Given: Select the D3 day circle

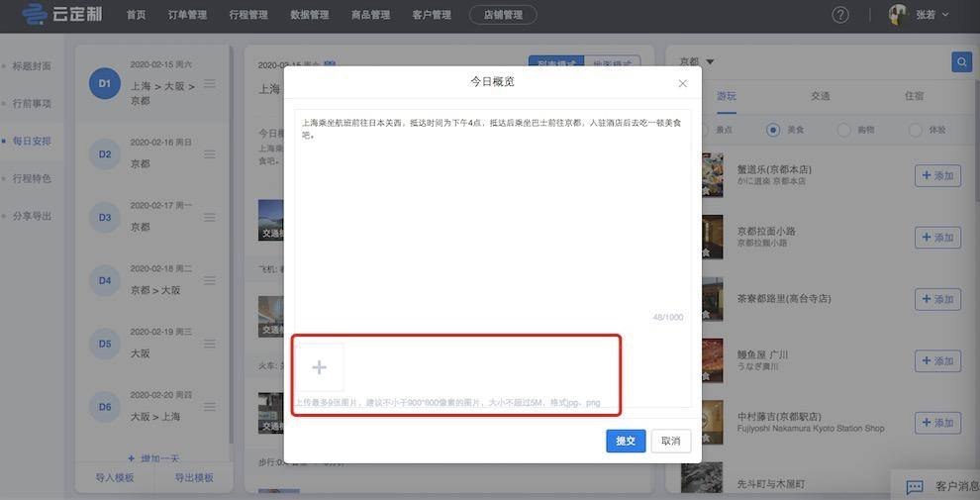Looking at the screenshot, I should click(104, 217).
